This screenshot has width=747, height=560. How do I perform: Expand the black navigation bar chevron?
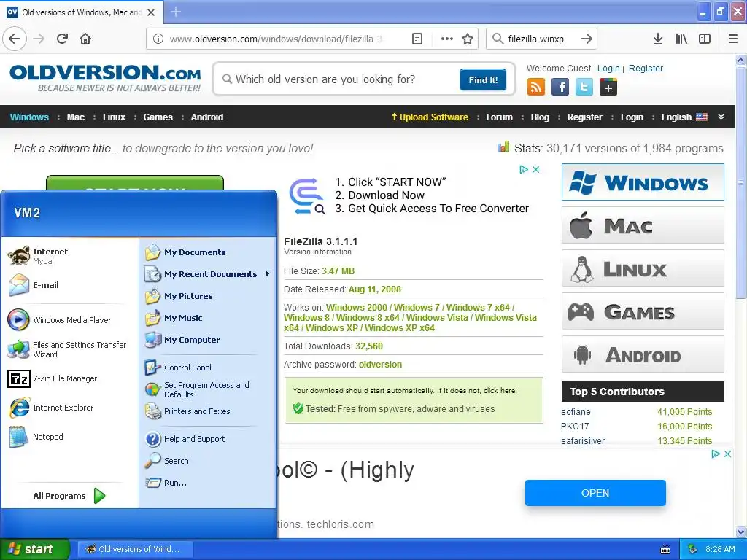tap(721, 117)
